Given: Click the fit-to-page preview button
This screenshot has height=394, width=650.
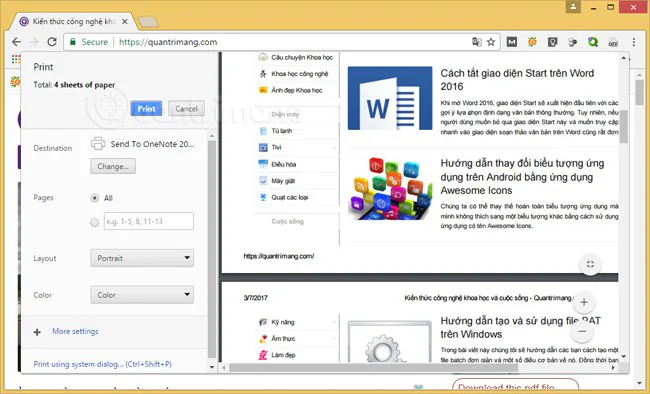Looking at the screenshot, I should coord(590,264).
